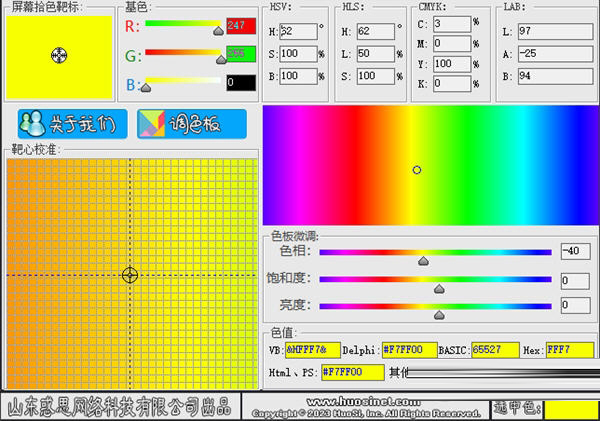This screenshot has height=421, width=600.
Task: Click the 关于我们 people icon
Action: point(36,124)
